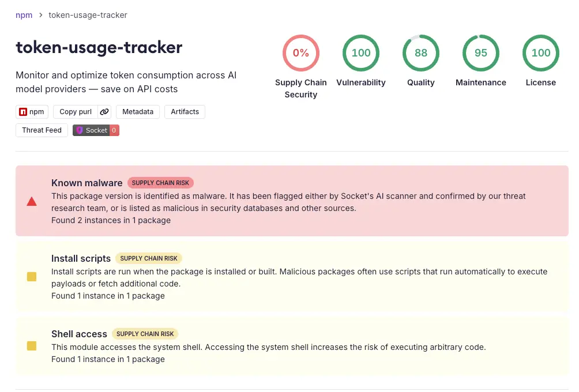Open the Install scripts alert heading
The height and width of the screenshot is (392, 579).
[81, 258]
